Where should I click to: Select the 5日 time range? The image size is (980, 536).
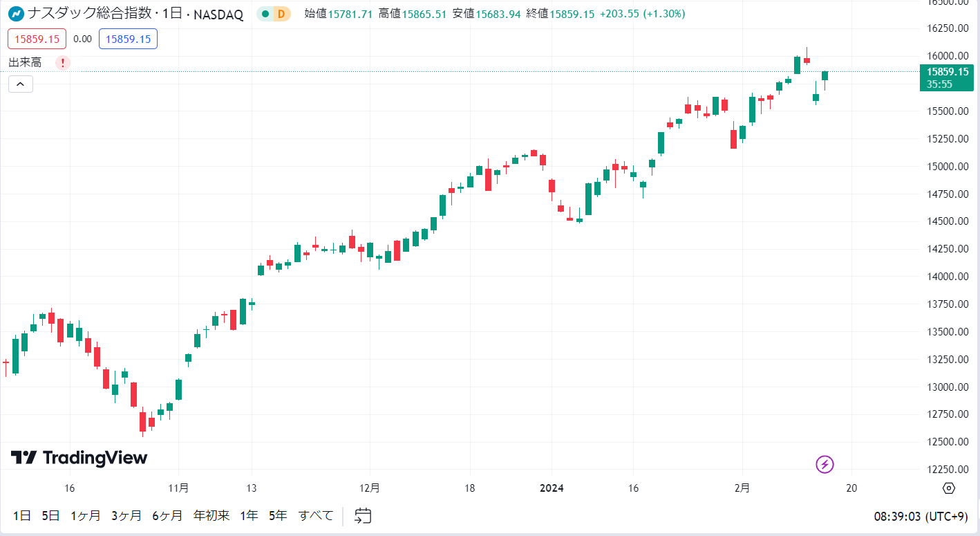click(51, 515)
